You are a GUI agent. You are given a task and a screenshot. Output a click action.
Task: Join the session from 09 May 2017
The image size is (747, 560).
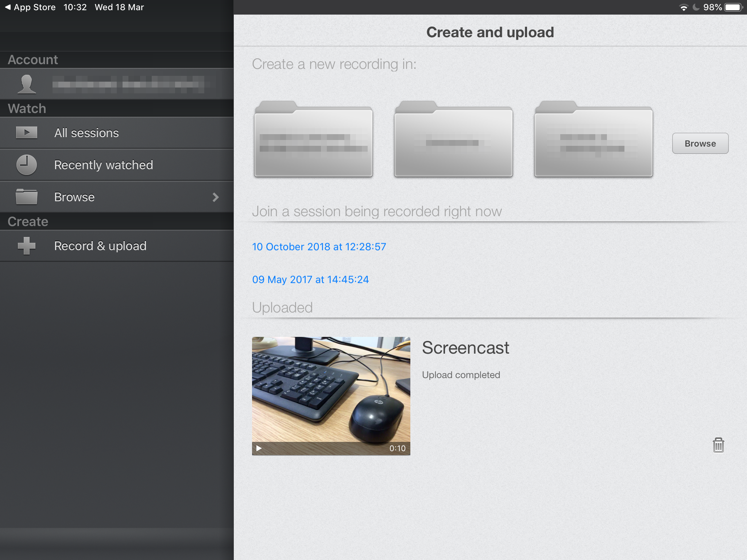point(311,279)
